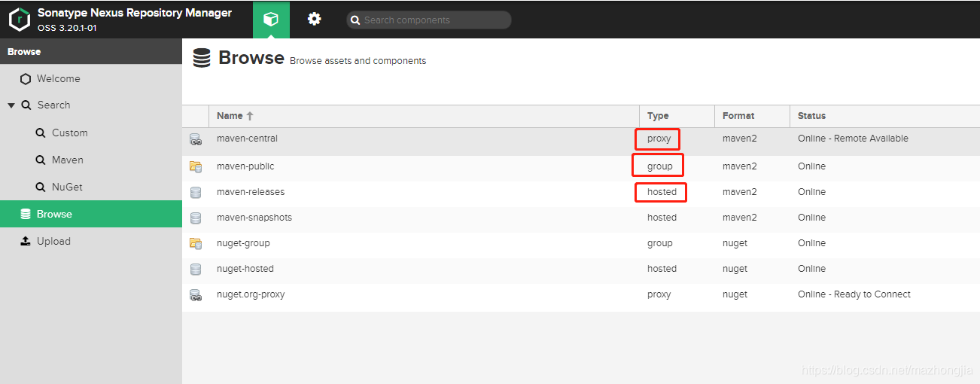Open the maven-central repository
Screen dimensions: 980x384
point(247,139)
